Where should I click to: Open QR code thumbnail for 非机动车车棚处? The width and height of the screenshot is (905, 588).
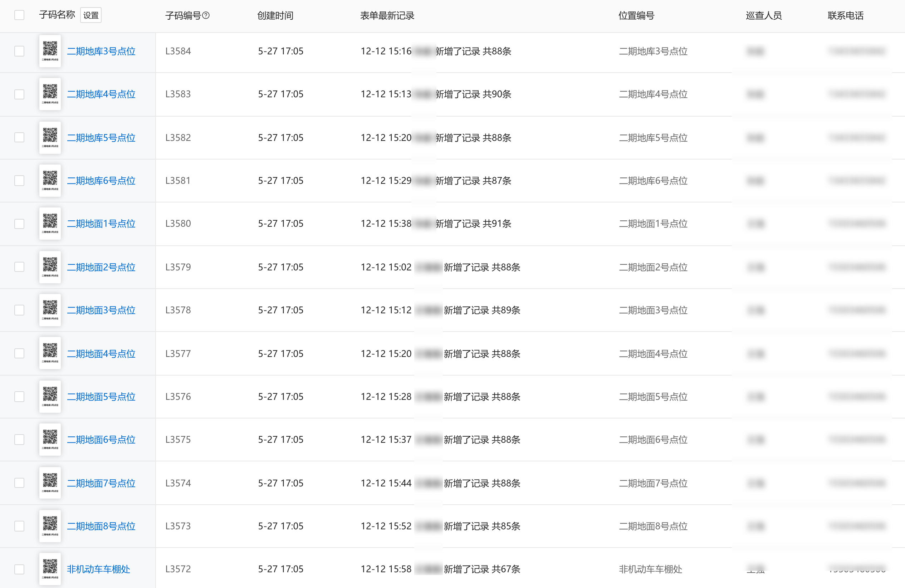pyautogui.click(x=50, y=569)
